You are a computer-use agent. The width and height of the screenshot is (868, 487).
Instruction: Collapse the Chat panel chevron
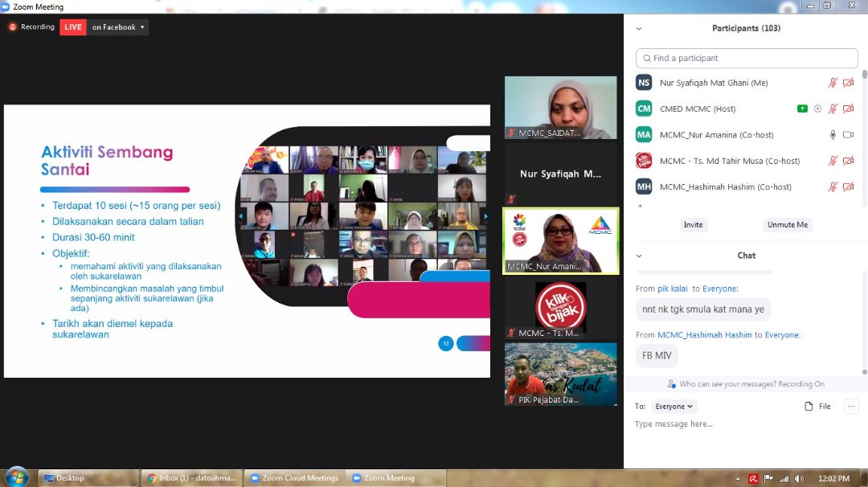(x=639, y=256)
